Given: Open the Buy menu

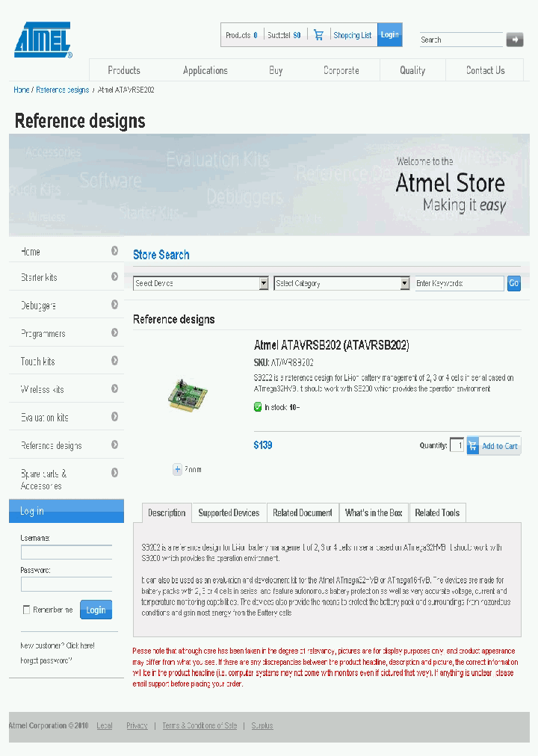Looking at the screenshot, I should (276, 70).
